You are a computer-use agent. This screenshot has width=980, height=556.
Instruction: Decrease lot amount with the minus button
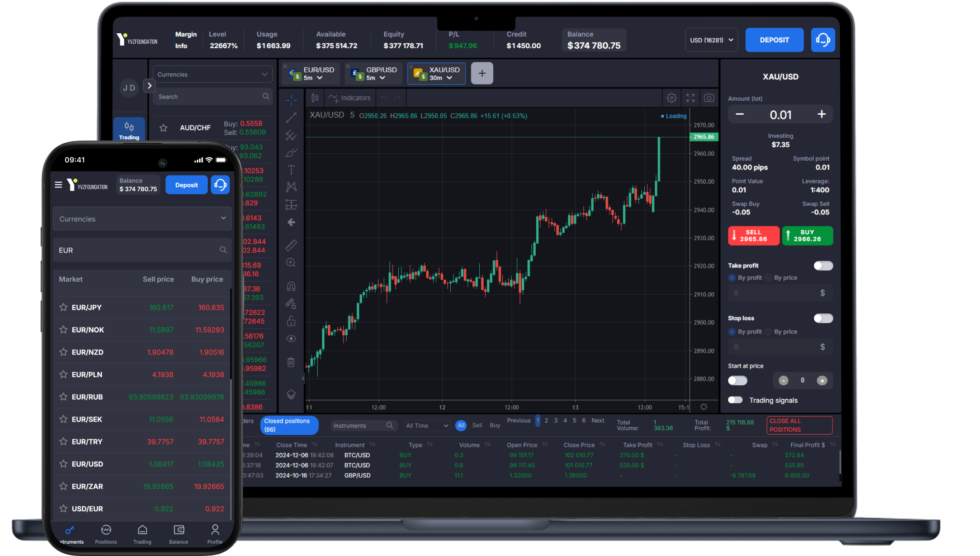pos(740,114)
